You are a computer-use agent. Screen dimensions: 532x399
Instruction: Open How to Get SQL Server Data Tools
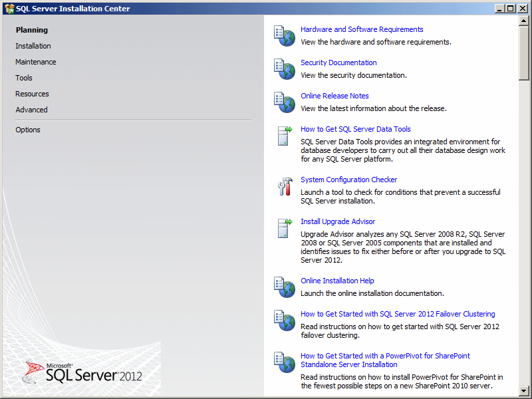point(356,129)
